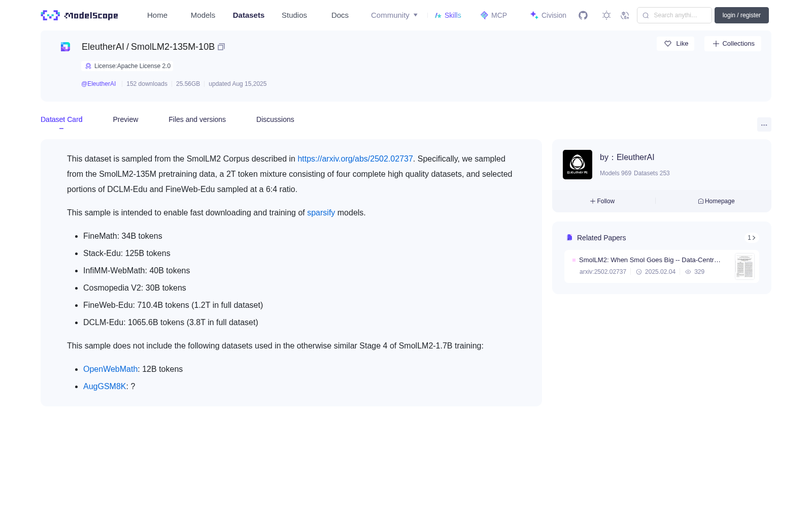Screen dimensions: 812x508
Task: Visit EleutherAI Homepage
Action: pos(716,201)
